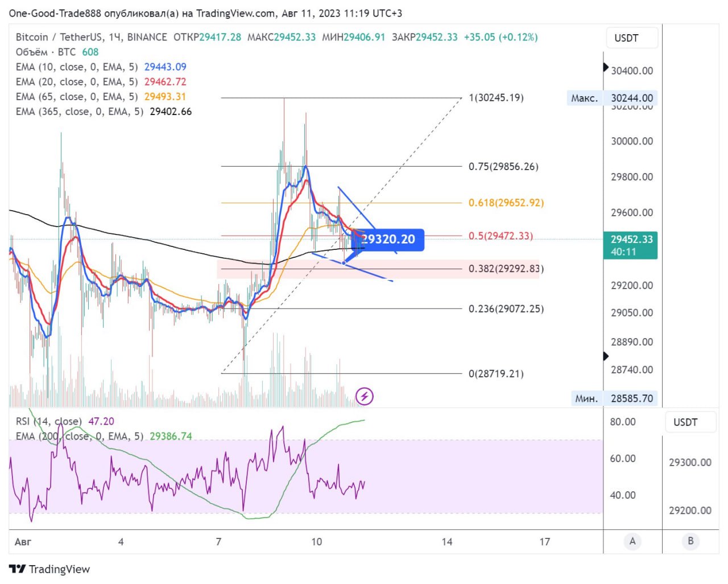This screenshot has width=728, height=584.
Task: Click the TradingView logo at the bottom
Action: click(49, 569)
